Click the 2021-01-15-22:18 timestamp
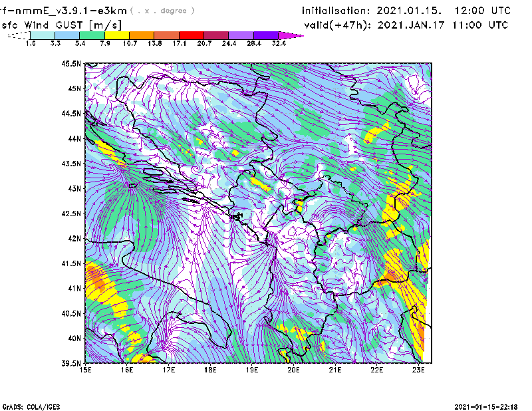 coord(486,407)
